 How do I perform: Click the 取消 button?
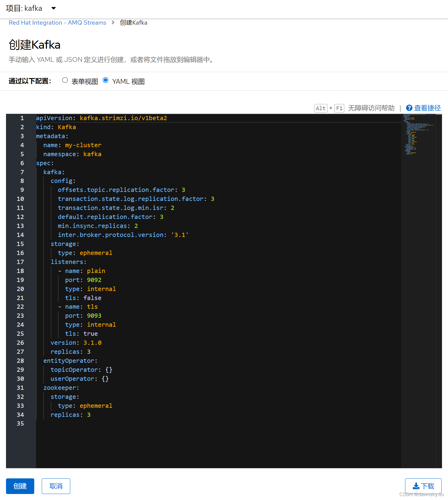tap(56, 486)
